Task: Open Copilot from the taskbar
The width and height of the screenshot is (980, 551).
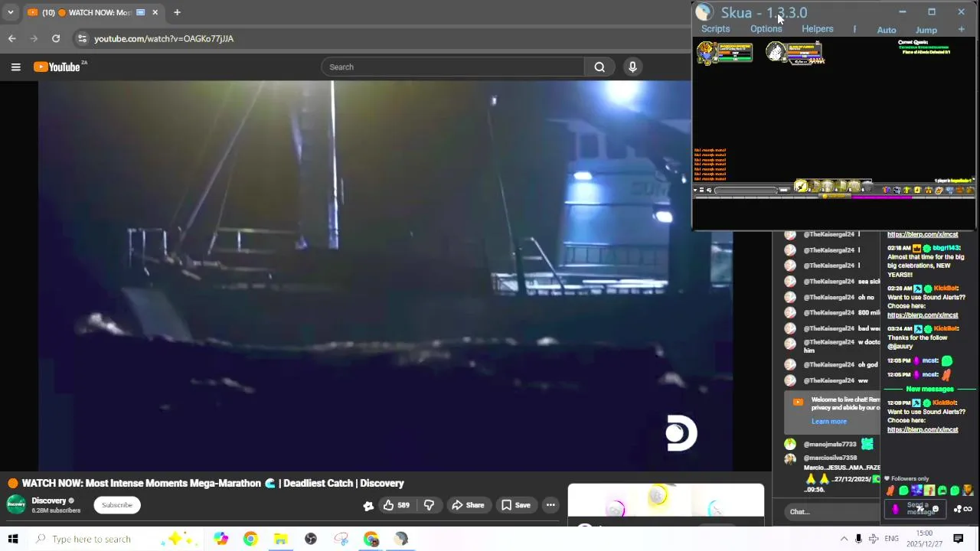Action: pyautogui.click(x=220, y=539)
